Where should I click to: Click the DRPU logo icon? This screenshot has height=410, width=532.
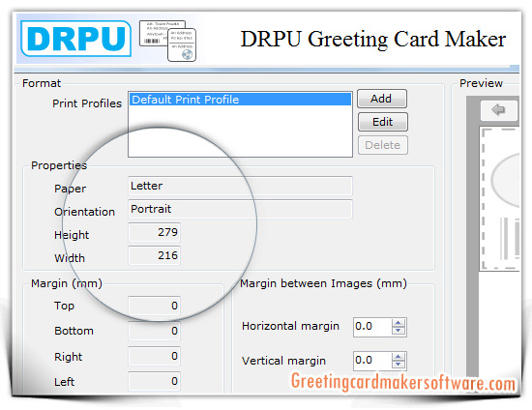[x=75, y=39]
